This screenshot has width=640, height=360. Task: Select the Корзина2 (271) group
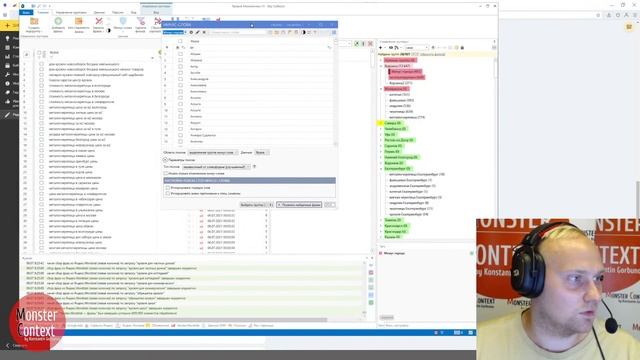(x=401, y=83)
